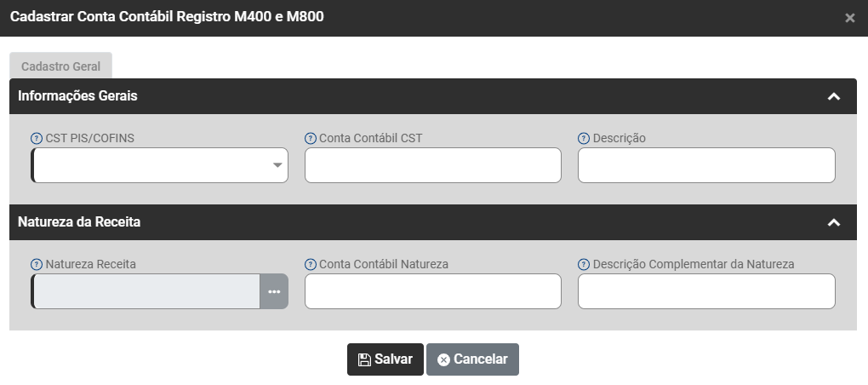
Task: Focus the Conta Contábil CST input field
Action: coord(432,165)
